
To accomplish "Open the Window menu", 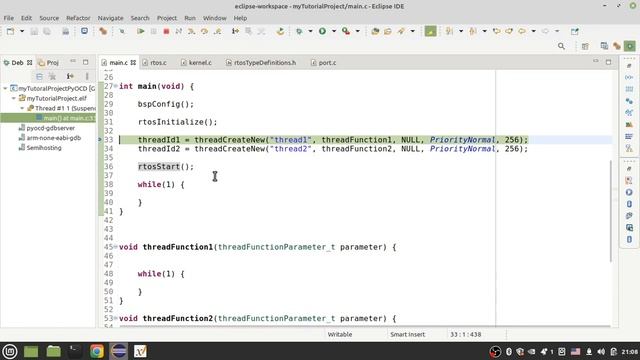I will [x=215, y=18].
